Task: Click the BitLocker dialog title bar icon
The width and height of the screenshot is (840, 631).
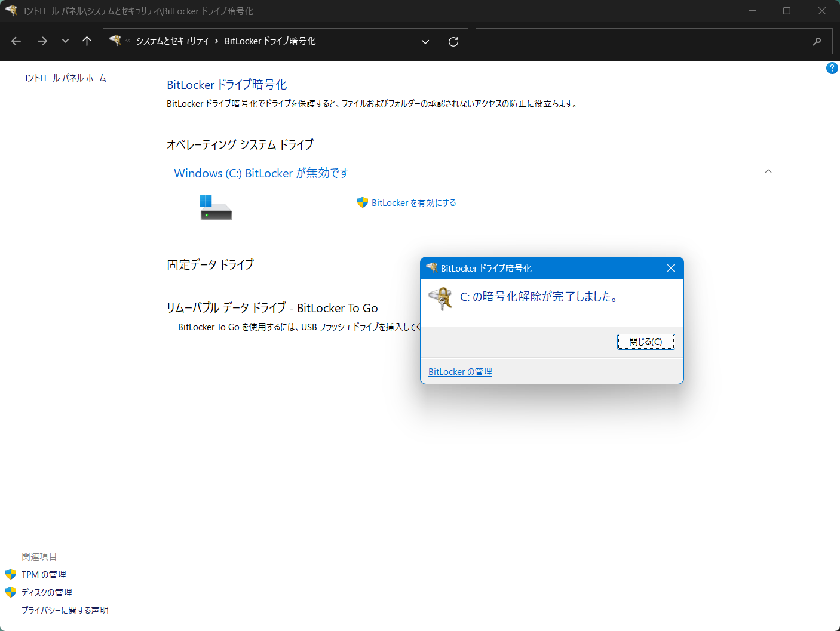Action: point(431,268)
